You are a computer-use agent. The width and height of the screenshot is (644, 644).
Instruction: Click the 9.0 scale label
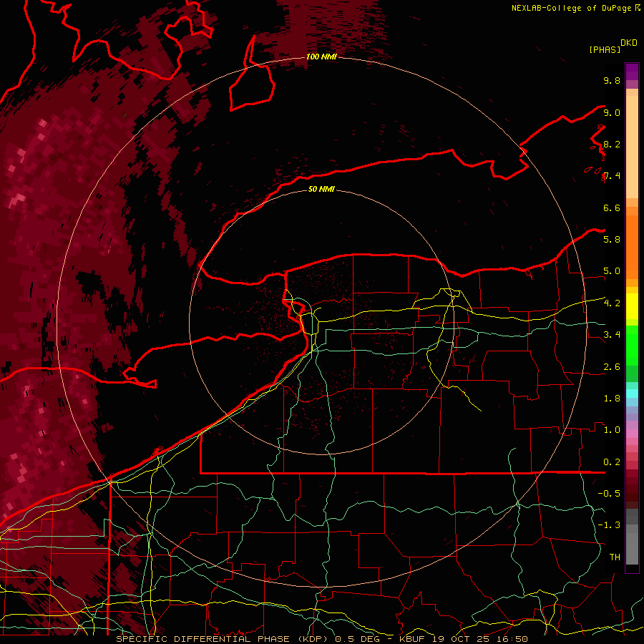(612, 112)
